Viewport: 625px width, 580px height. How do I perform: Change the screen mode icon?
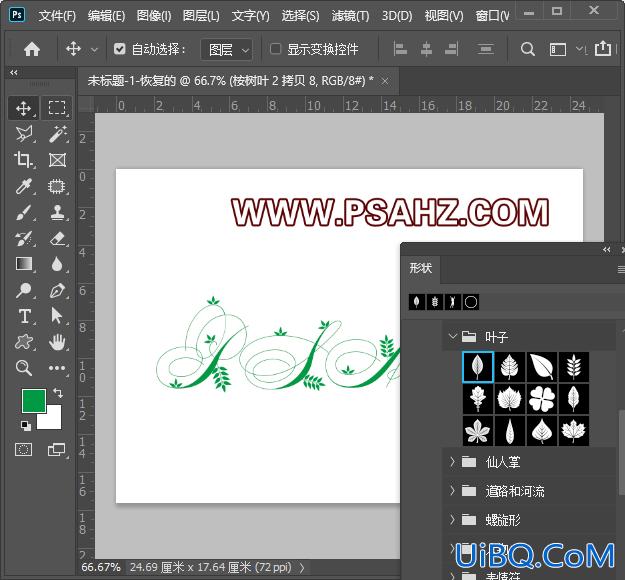pos(57,450)
